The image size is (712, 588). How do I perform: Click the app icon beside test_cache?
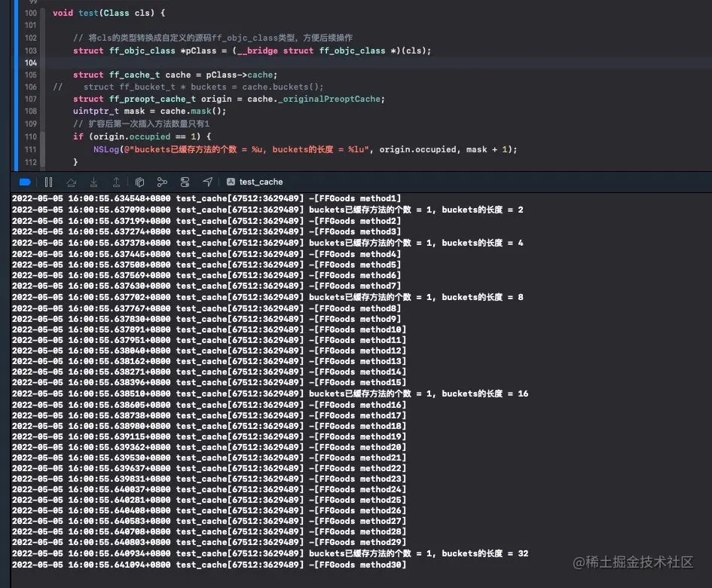click(231, 182)
